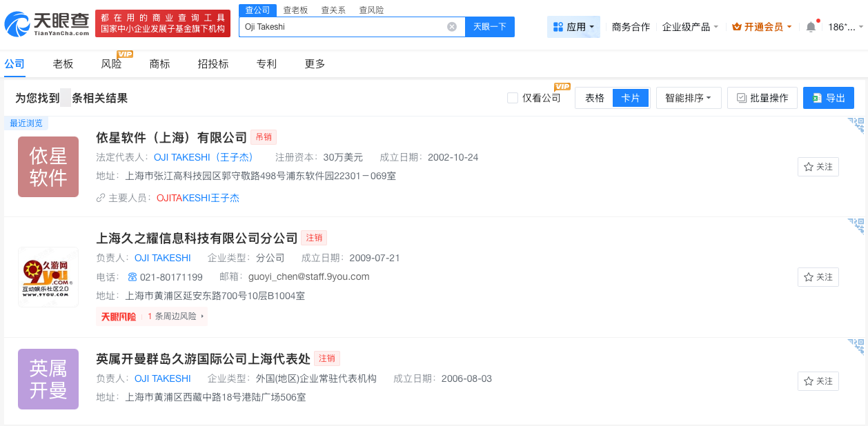Star 关注 on 依星软件 company card
Viewport: 868px width, 426px height.
(818, 166)
